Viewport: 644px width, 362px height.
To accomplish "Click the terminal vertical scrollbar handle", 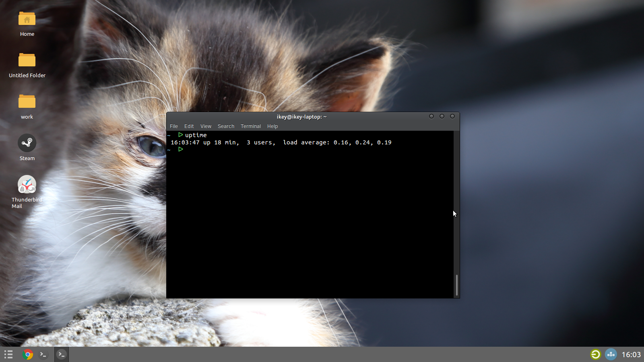I will [x=456, y=285].
